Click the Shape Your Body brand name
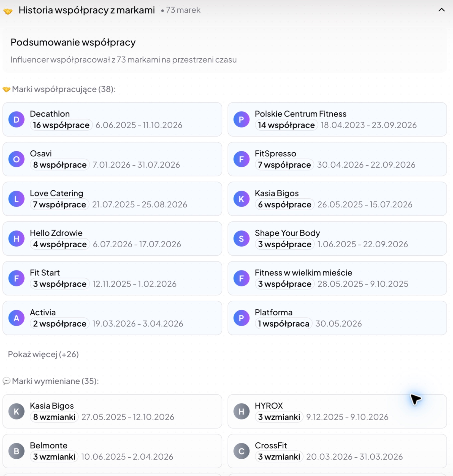This screenshot has height=476, width=453. coord(287,233)
